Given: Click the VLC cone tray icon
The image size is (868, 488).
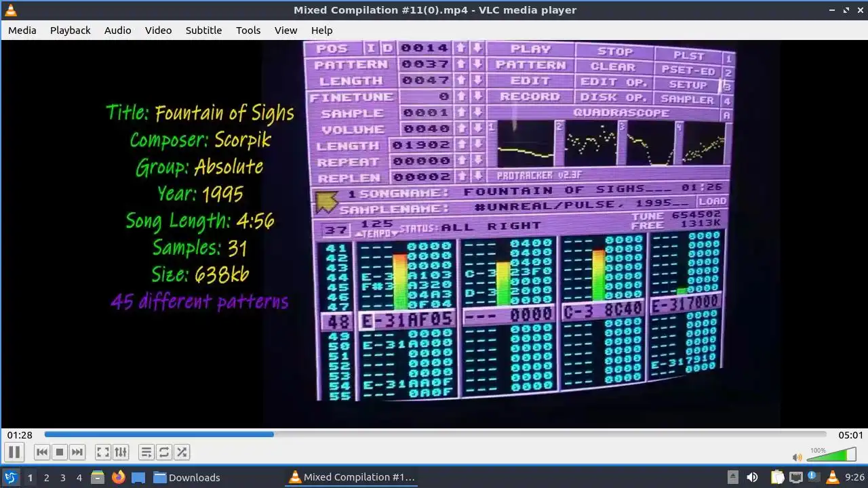Looking at the screenshot, I should [832, 477].
